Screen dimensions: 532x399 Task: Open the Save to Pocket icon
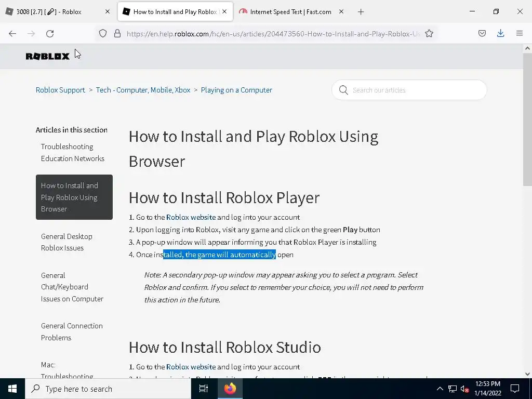pyautogui.click(x=482, y=34)
